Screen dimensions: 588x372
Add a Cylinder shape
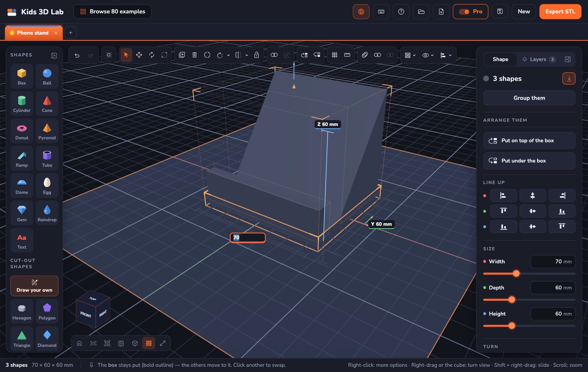tap(22, 104)
